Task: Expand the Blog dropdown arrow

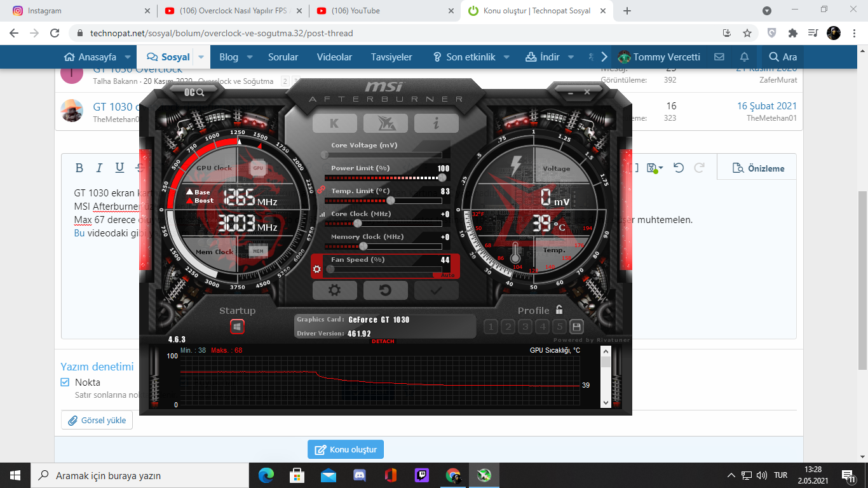Action: [250, 57]
